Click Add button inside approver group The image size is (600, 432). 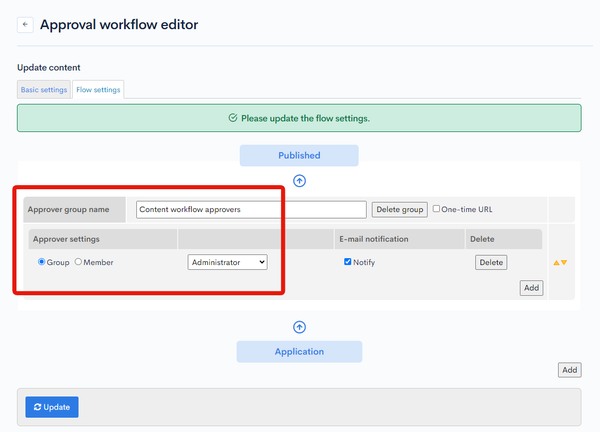(x=532, y=288)
